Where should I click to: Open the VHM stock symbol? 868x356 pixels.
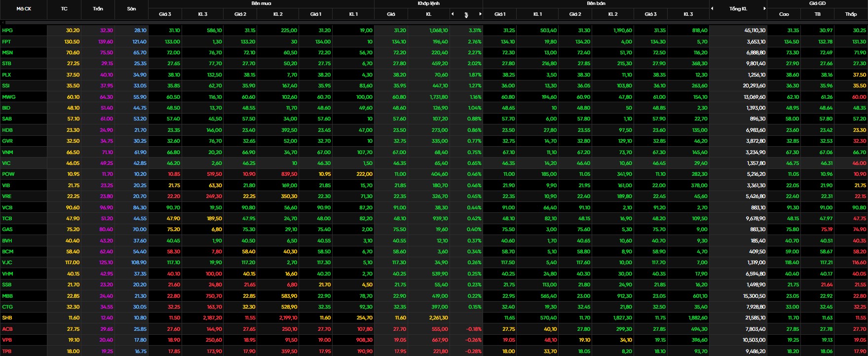click(7, 274)
